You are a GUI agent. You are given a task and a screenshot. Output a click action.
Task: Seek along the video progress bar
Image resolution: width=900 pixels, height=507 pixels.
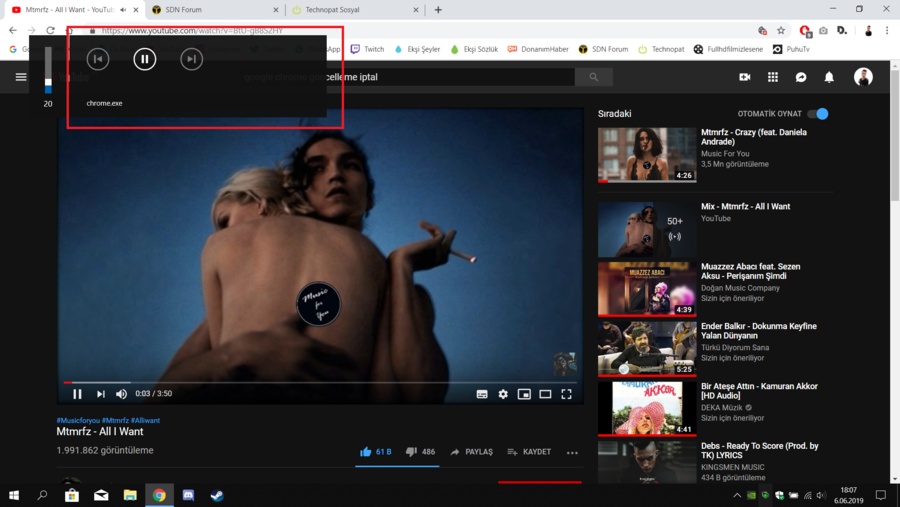click(x=320, y=382)
